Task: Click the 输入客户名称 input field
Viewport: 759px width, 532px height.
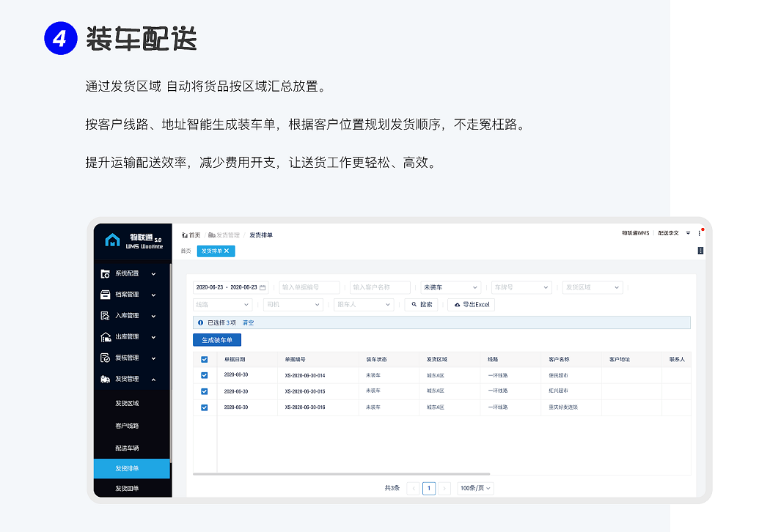Action: pos(380,287)
